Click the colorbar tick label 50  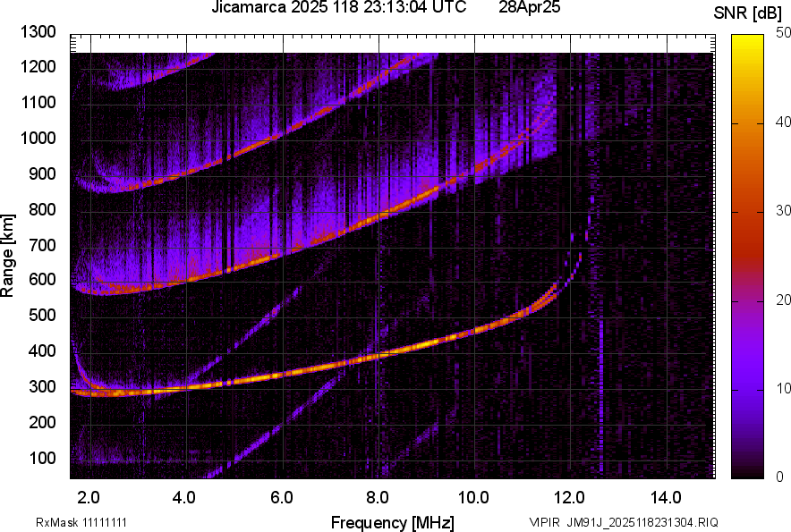[783, 33]
